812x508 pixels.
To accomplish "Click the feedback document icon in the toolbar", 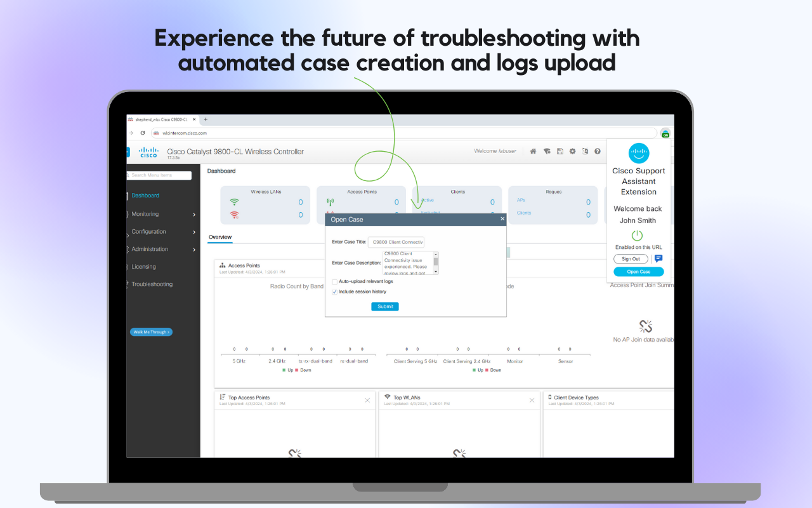I will [584, 151].
